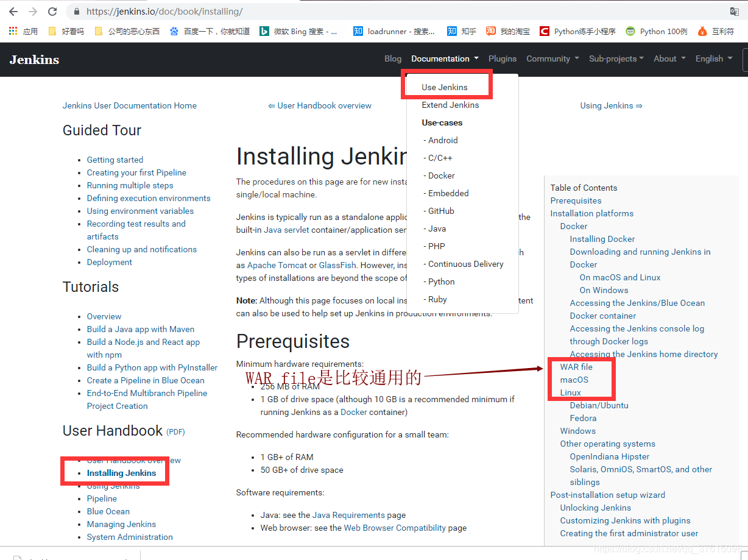Viewport: 748px width, 560px height.
Task: Open the 好看吗 bookmark folder
Action: click(x=66, y=31)
